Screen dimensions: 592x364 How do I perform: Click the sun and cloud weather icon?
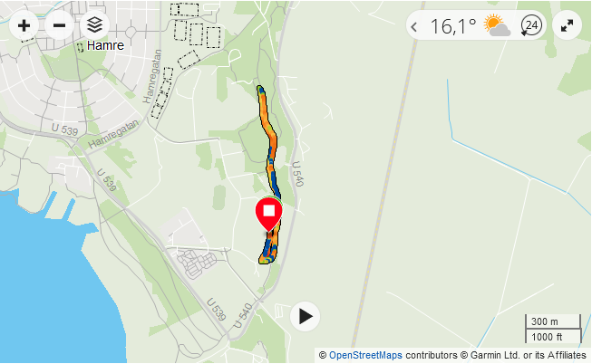pyautogui.click(x=497, y=25)
